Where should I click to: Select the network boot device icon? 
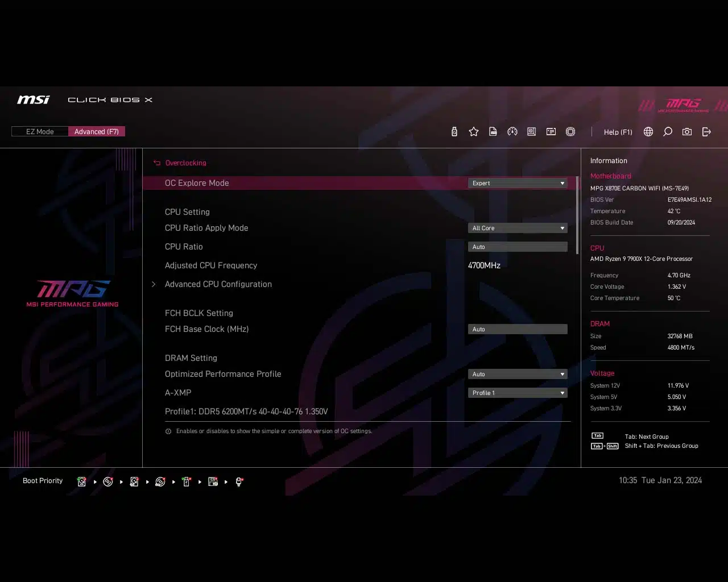coord(239,482)
